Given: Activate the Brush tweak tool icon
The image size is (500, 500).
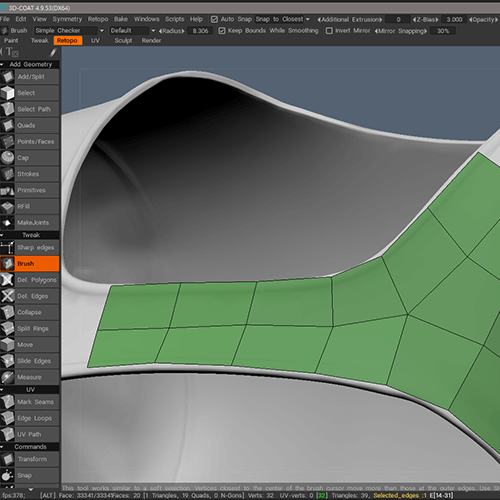Looking at the screenshot, I should click(7, 264).
